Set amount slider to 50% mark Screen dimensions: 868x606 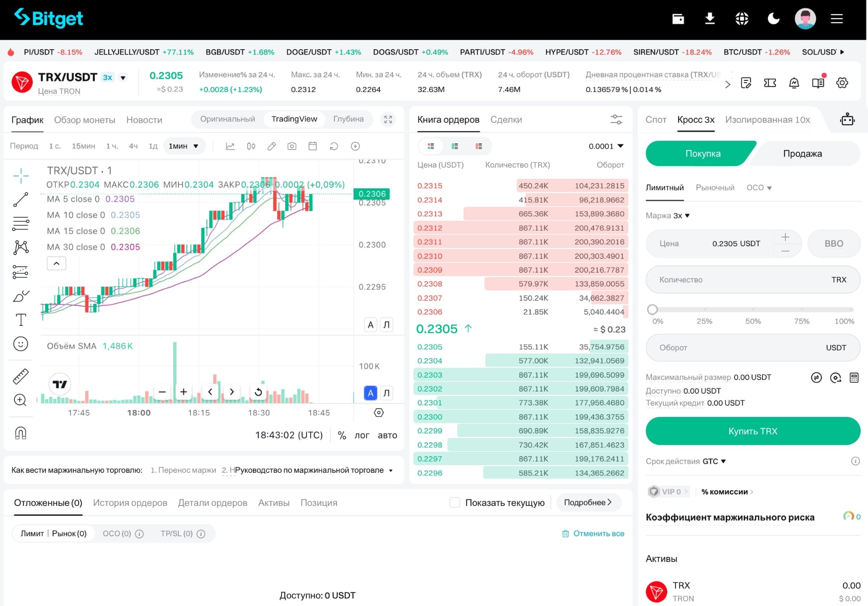coord(753,309)
